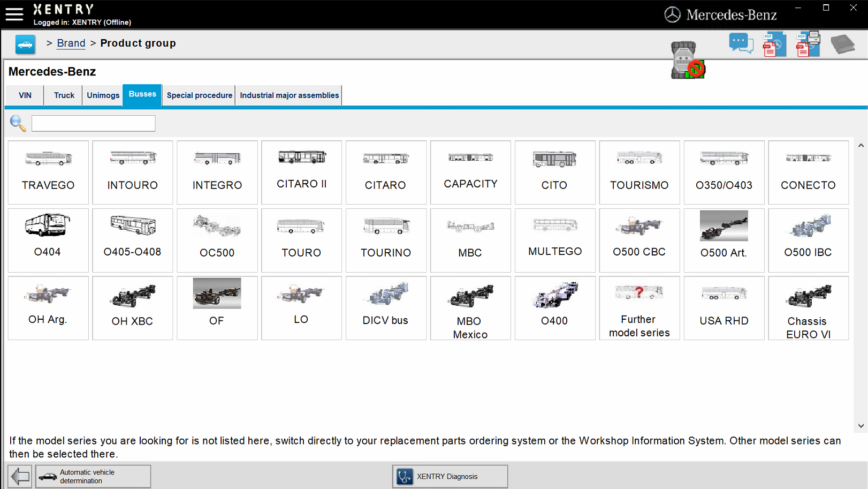This screenshot has height=489, width=868.
Task: Launch XENTRY Diagnosis
Action: 450,476
